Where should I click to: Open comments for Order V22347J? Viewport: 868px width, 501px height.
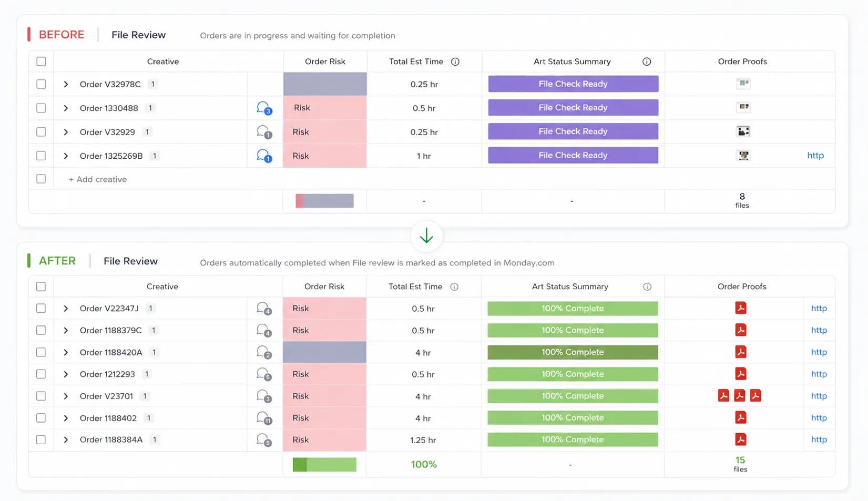(x=264, y=309)
